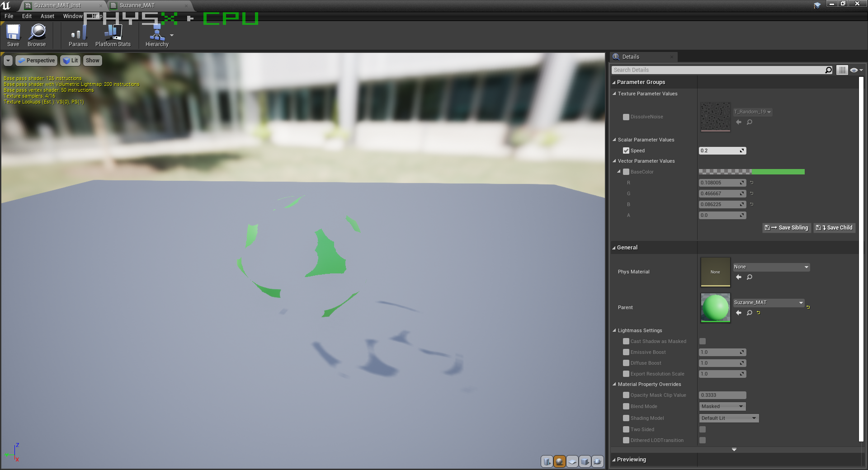Browse to Parent material asset

click(x=750, y=313)
